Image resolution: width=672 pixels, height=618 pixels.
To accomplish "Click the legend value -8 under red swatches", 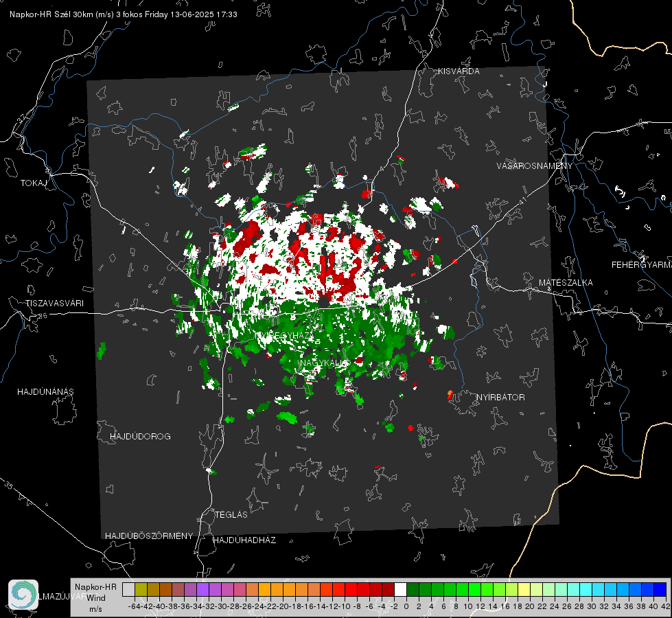I will [x=356, y=606].
